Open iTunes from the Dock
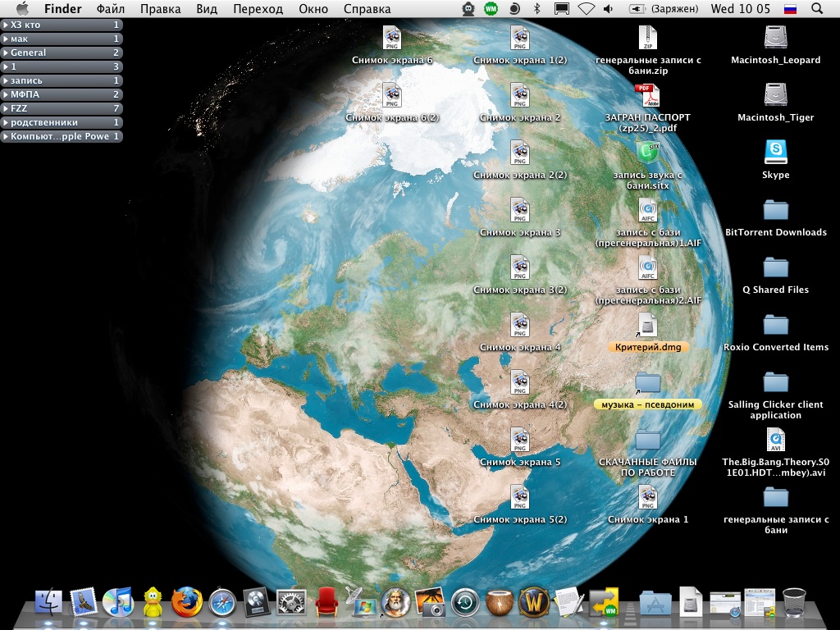This screenshot has width=840, height=630. point(118,601)
